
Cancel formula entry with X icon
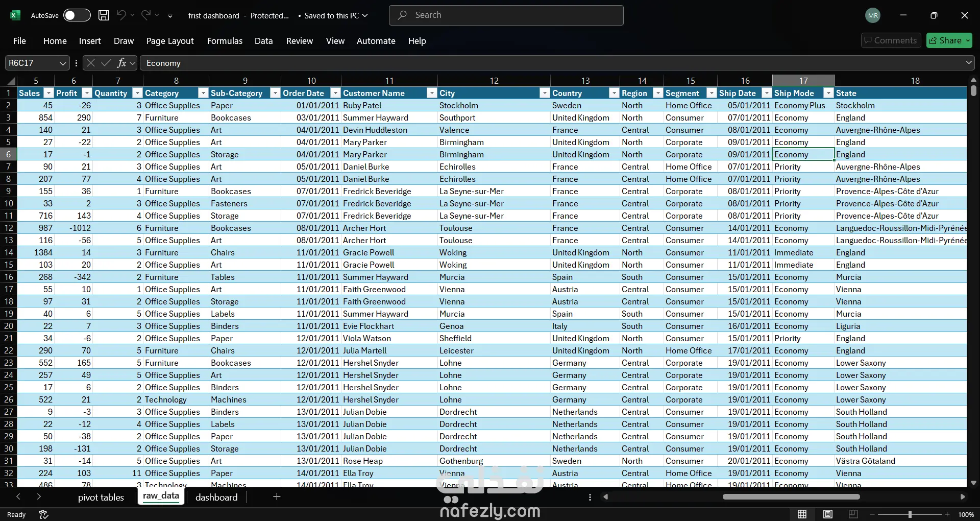(91, 63)
